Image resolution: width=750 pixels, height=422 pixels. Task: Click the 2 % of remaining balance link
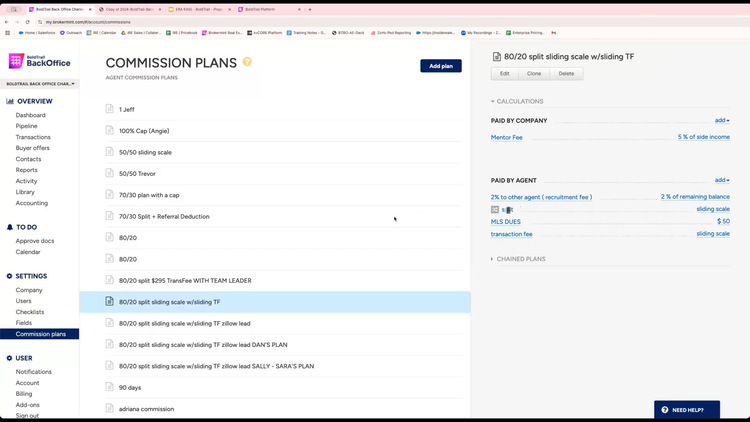695,197
